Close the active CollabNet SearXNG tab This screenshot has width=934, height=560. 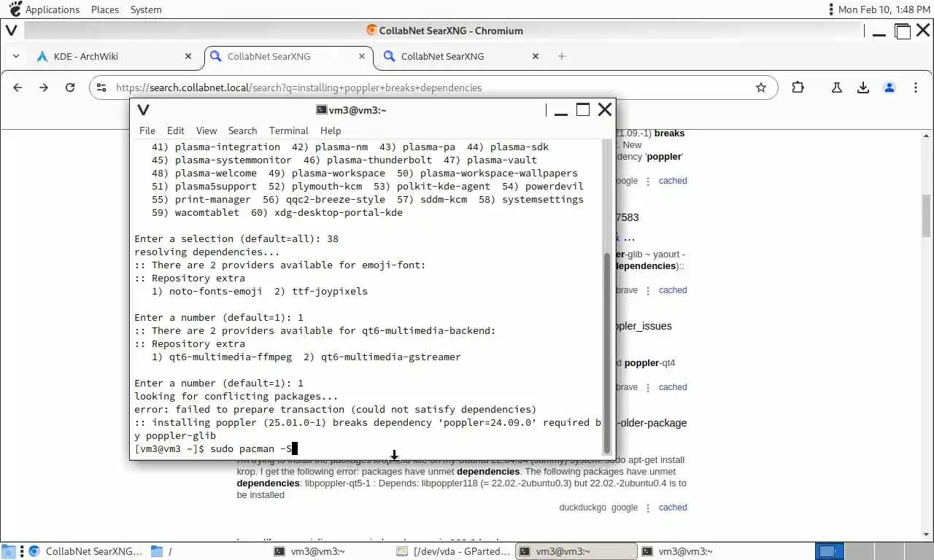coord(362,56)
